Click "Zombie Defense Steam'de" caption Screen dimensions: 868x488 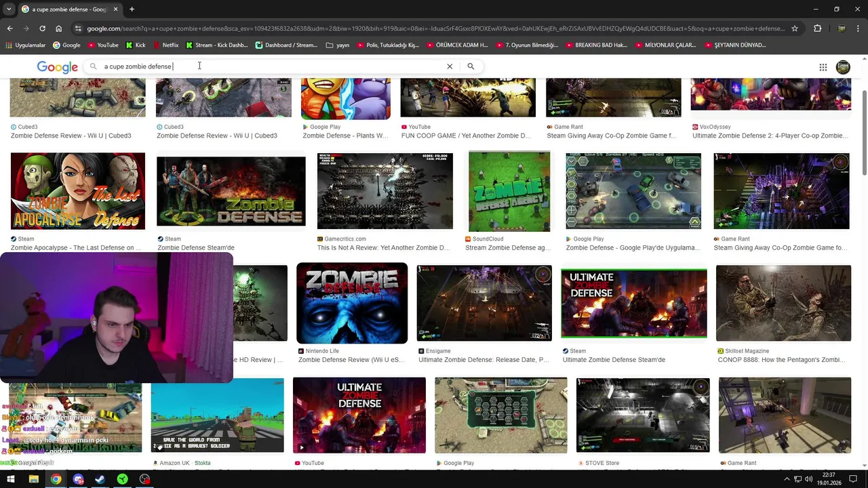click(196, 248)
